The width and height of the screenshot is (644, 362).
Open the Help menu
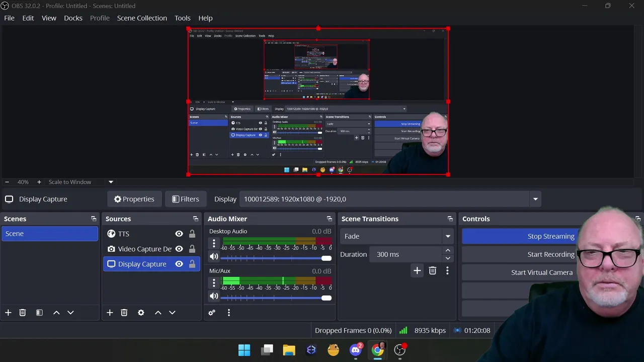(205, 18)
